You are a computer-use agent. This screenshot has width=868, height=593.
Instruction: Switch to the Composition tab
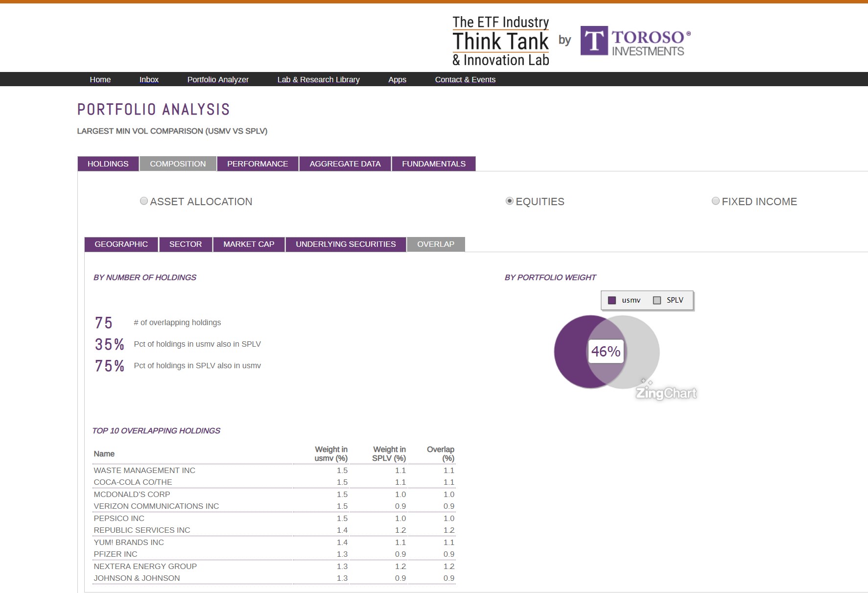(x=178, y=164)
